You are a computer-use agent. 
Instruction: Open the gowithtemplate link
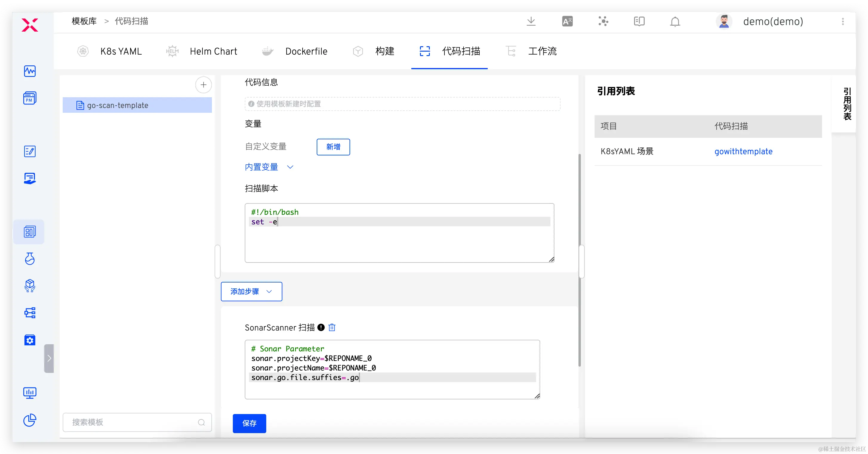click(x=743, y=152)
